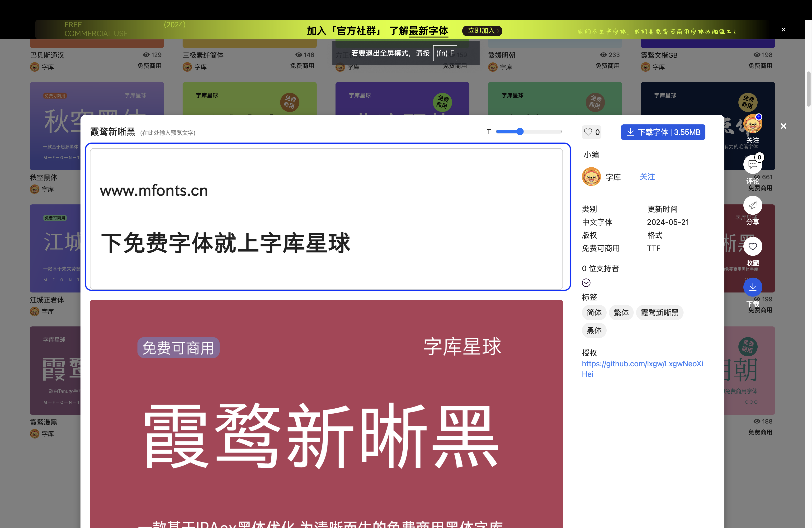Screen dimensions: 812x528
Task: Click 下载字体 3.55MB button
Action: (x=663, y=132)
